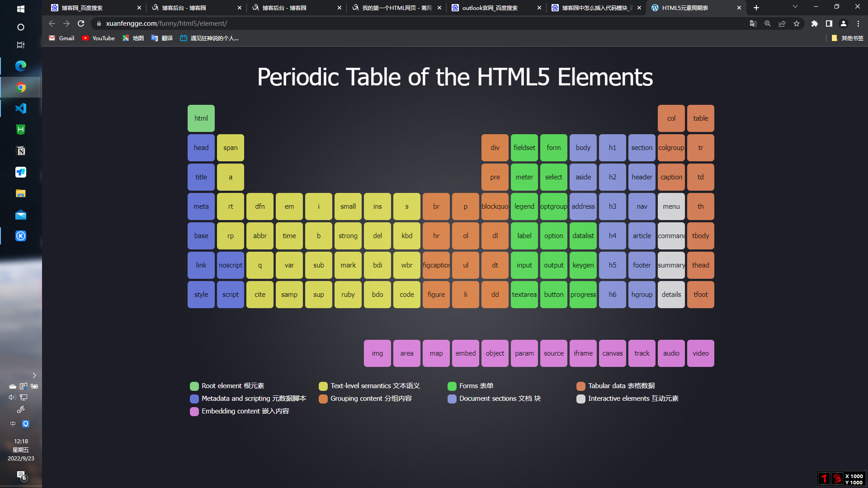868x488 pixels.
Task: Click the canvas element tile
Action: 612,353
